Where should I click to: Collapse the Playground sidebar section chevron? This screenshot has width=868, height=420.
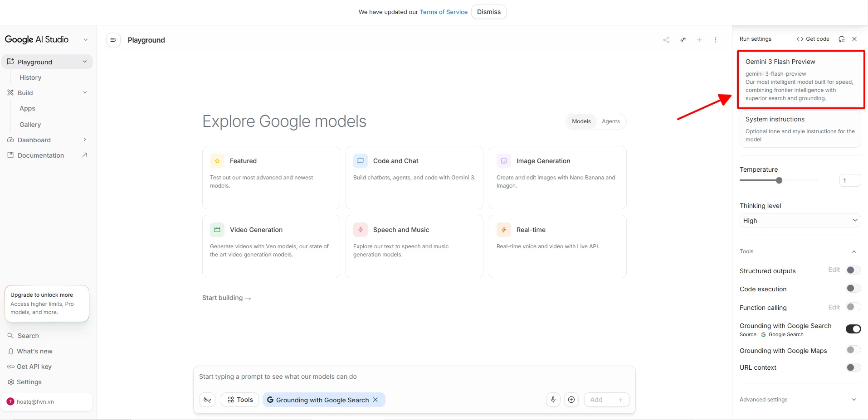click(x=85, y=62)
